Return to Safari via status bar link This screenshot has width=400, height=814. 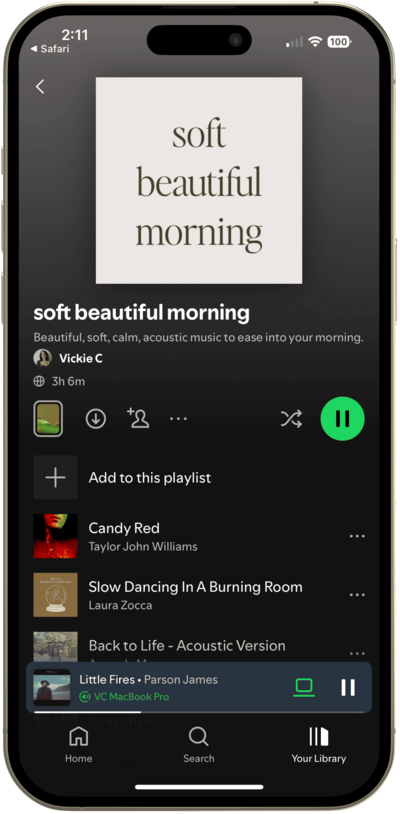click(49, 49)
